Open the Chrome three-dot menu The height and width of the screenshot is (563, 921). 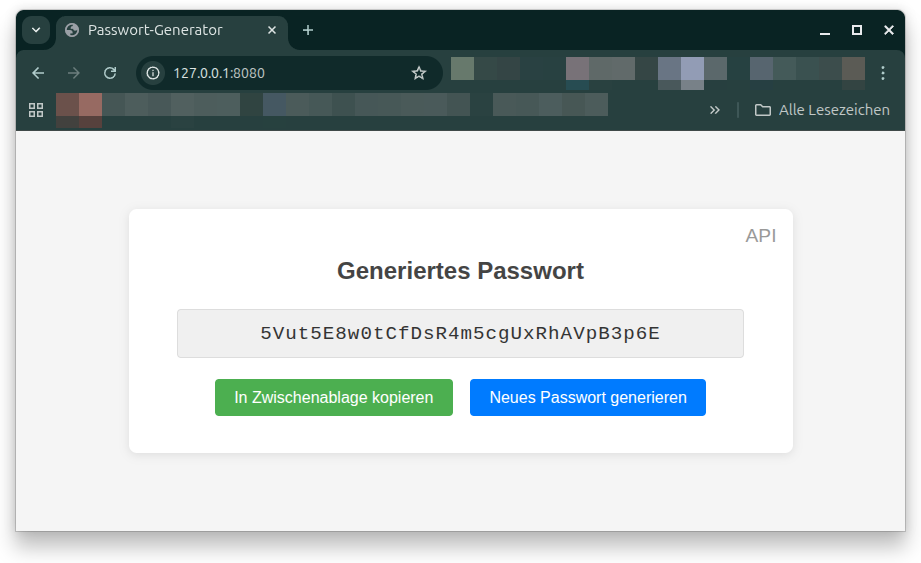tap(883, 73)
